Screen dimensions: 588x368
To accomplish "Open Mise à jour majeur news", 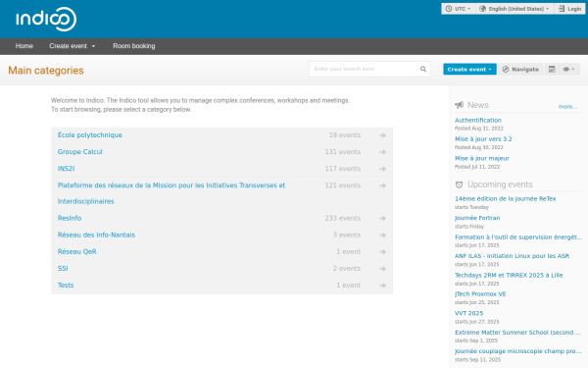I will tap(482, 158).
